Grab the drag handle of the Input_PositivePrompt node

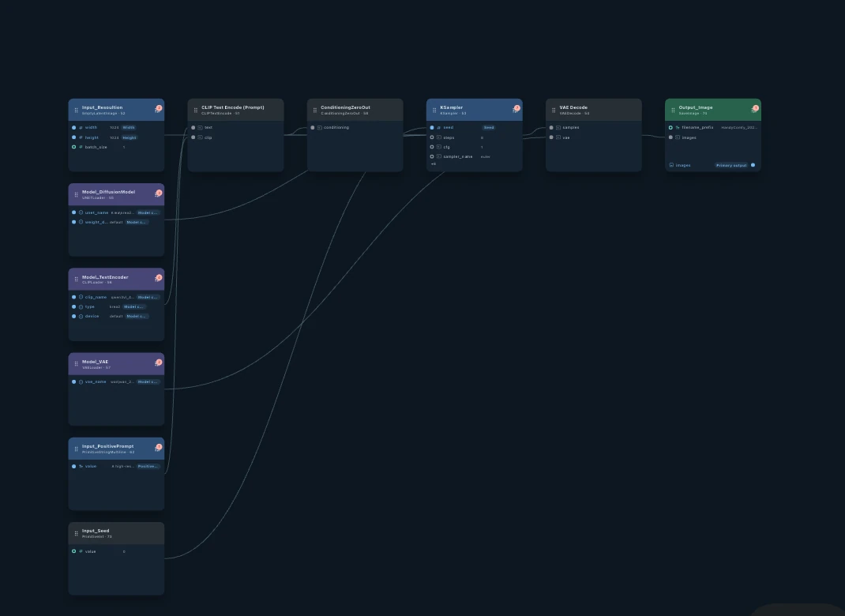click(x=76, y=449)
